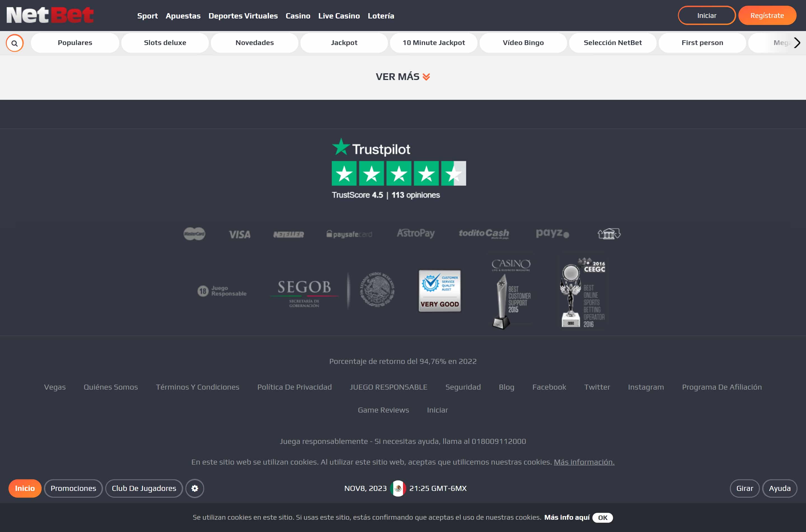This screenshot has width=806, height=532.
Task: Click the Mexico flag icon
Action: pos(398,488)
